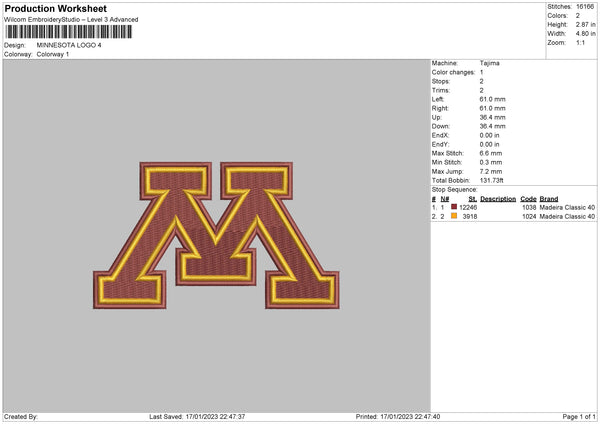Click 'Madeira Classic 40' in stop row 1

point(567,207)
